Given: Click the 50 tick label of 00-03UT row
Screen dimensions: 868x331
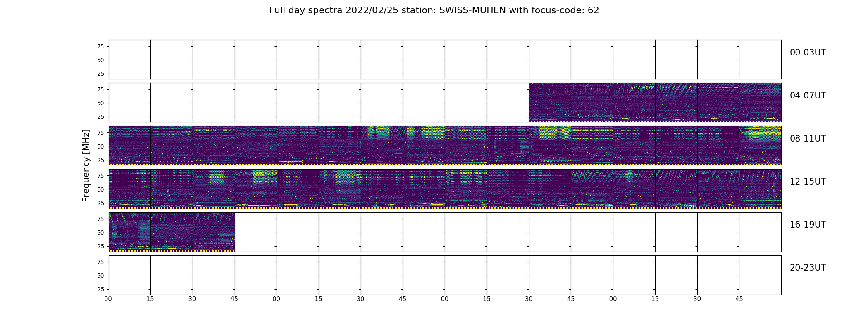Looking at the screenshot, I should click(x=100, y=60).
